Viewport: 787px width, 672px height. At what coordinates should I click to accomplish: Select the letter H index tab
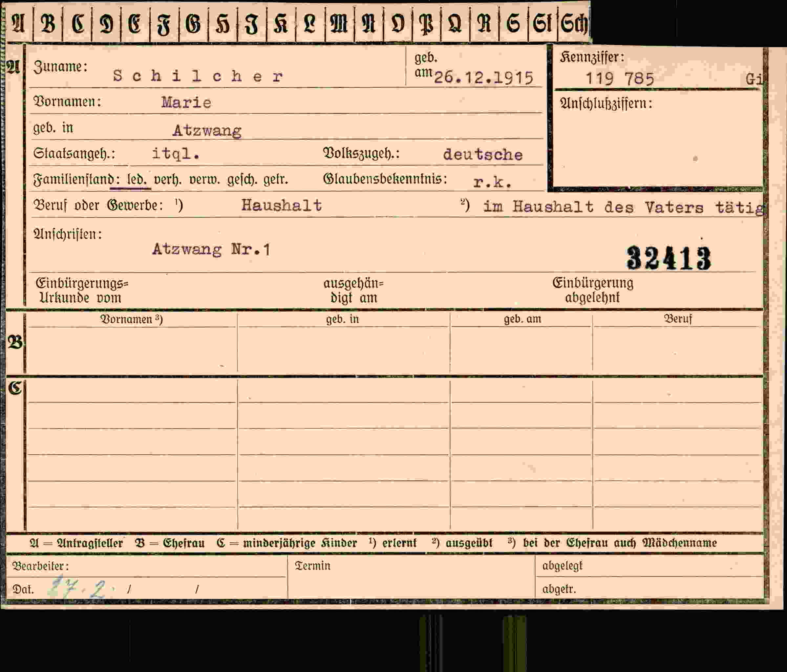(223, 24)
